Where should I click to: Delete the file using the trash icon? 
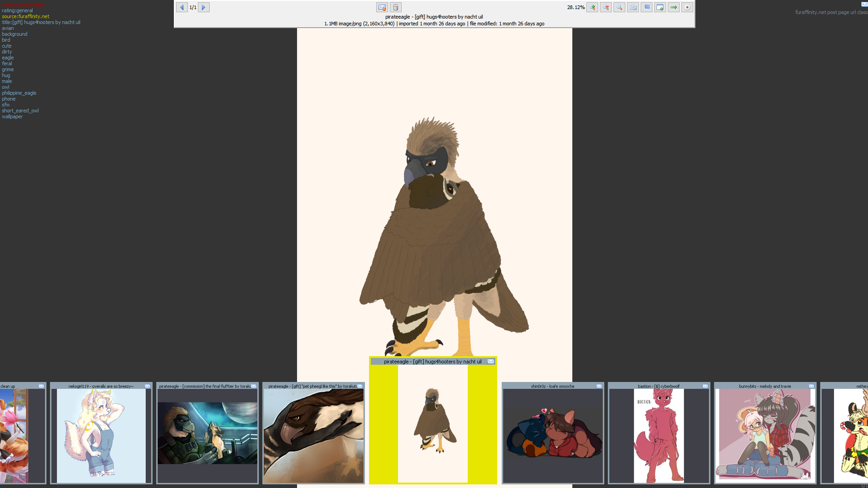[396, 7]
